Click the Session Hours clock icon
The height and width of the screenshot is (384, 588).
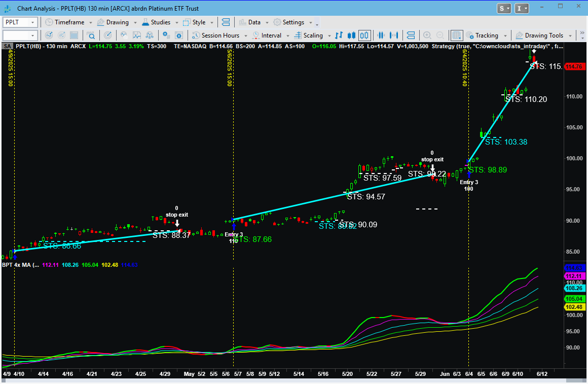point(196,36)
